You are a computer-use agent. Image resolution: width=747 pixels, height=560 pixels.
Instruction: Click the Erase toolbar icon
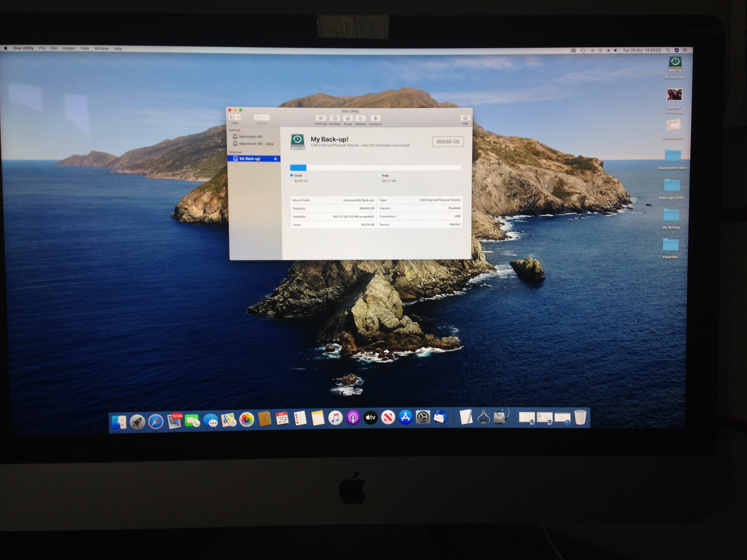point(347,118)
